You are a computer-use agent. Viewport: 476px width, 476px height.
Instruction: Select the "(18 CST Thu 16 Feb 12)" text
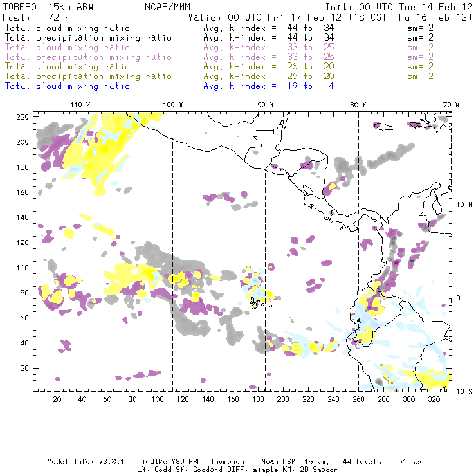pos(410,17)
